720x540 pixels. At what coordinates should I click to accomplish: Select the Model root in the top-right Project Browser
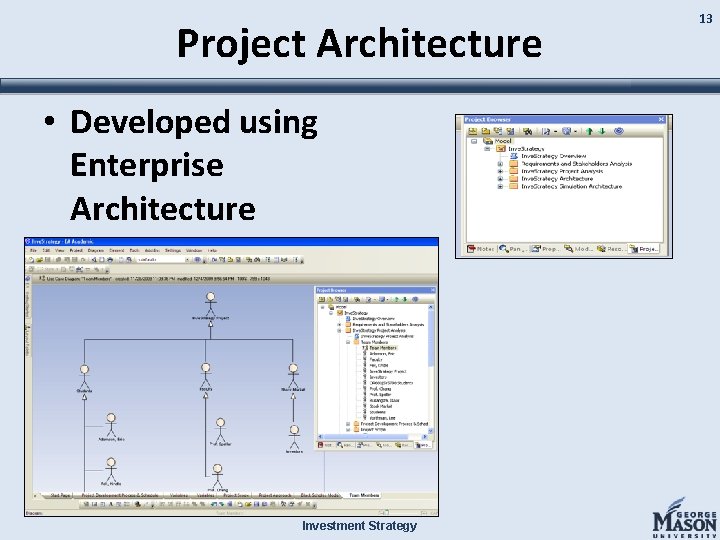coord(503,141)
